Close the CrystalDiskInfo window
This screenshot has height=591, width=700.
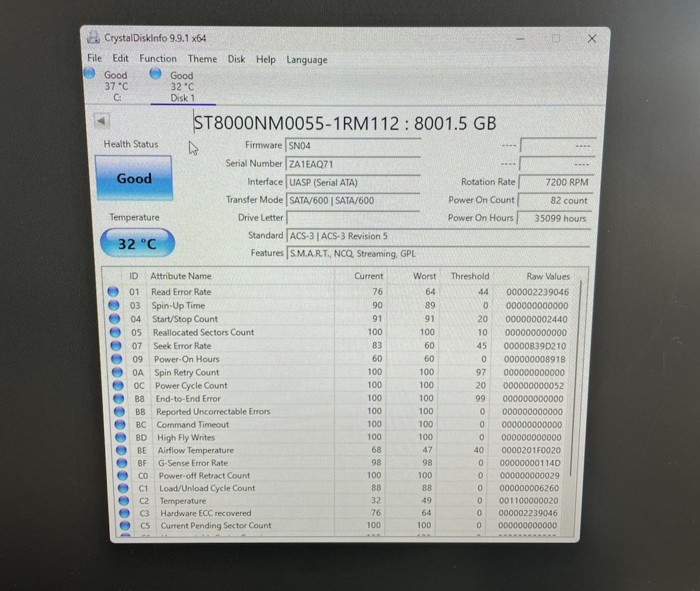click(591, 39)
